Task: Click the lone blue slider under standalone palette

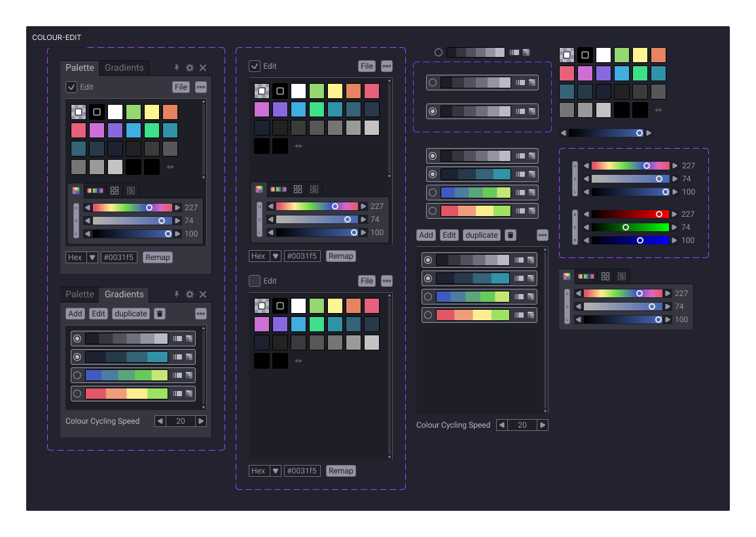Action: click(606, 133)
